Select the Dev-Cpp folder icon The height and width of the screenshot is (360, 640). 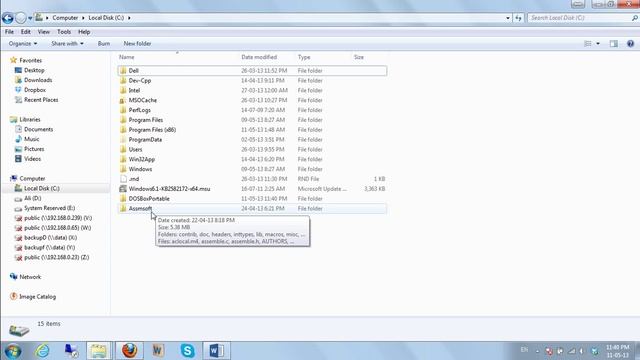click(123, 80)
